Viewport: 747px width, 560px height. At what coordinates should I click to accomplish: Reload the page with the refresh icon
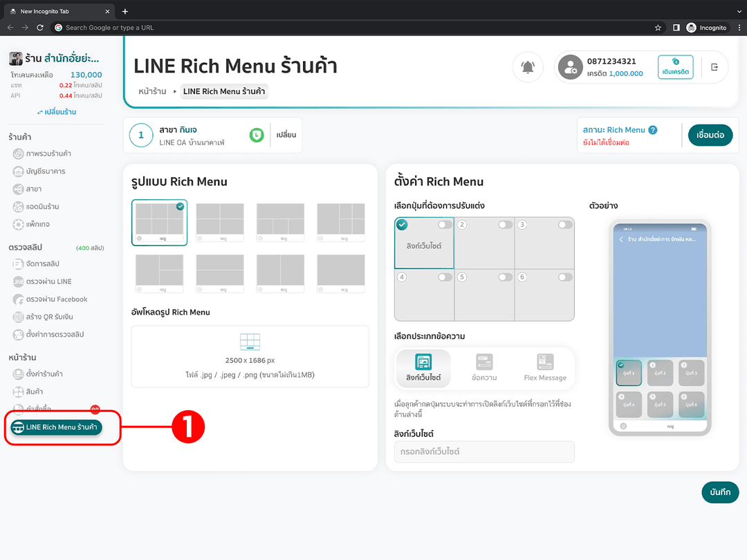click(x=40, y=28)
